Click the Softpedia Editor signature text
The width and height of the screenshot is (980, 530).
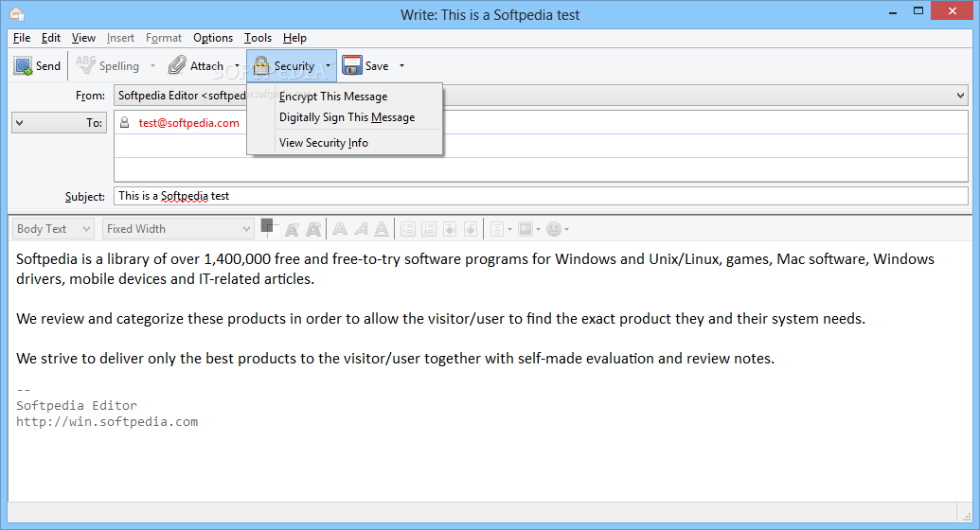click(77, 406)
